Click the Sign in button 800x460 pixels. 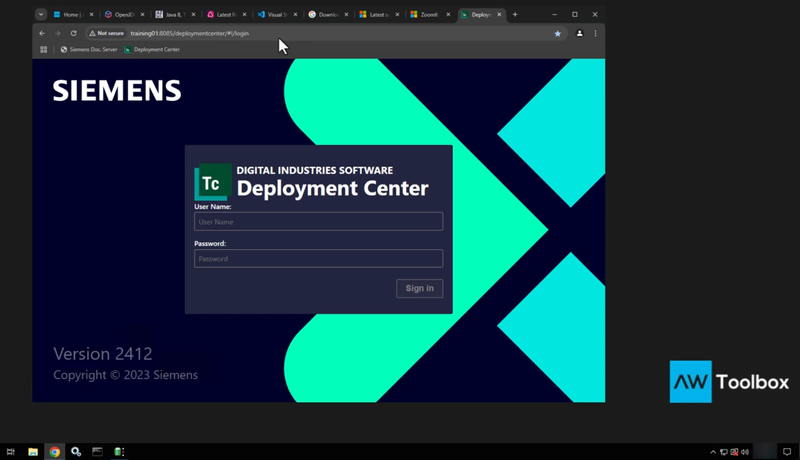(x=419, y=288)
